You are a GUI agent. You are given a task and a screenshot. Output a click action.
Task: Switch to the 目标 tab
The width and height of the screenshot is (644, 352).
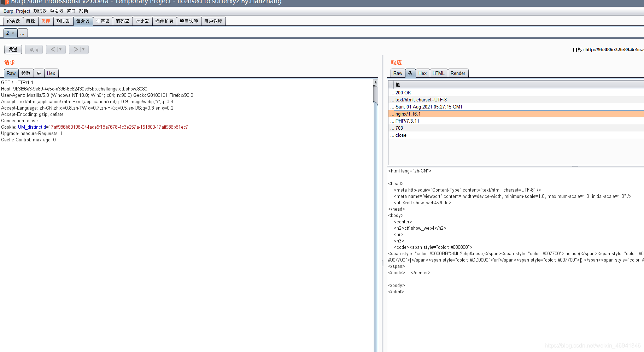pyautogui.click(x=31, y=21)
